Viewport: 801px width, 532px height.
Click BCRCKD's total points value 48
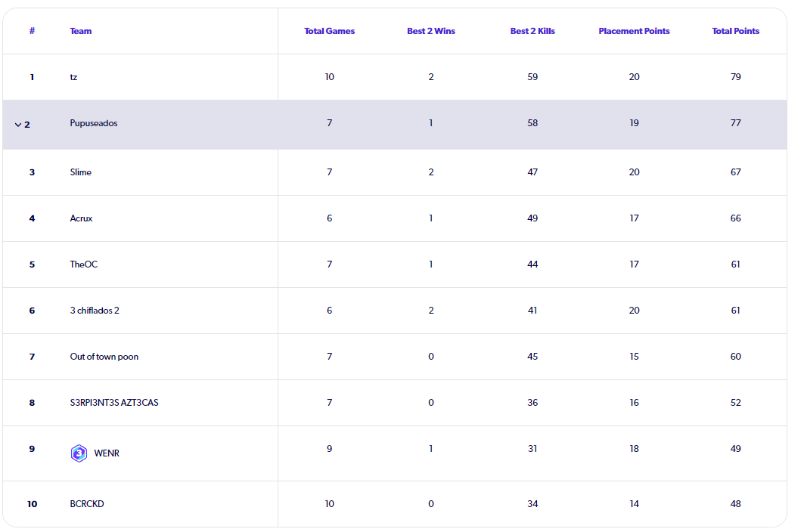coord(736,504)
